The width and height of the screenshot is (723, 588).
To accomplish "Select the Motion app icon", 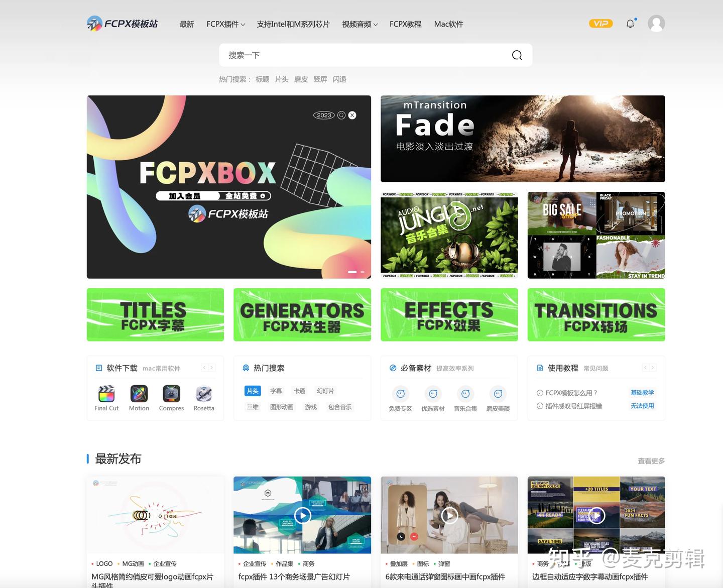I will coord(139,395).
